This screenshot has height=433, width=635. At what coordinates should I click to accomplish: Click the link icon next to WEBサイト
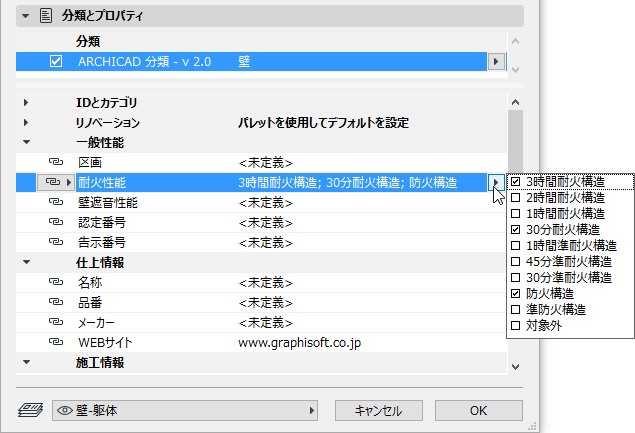[56, 342]
